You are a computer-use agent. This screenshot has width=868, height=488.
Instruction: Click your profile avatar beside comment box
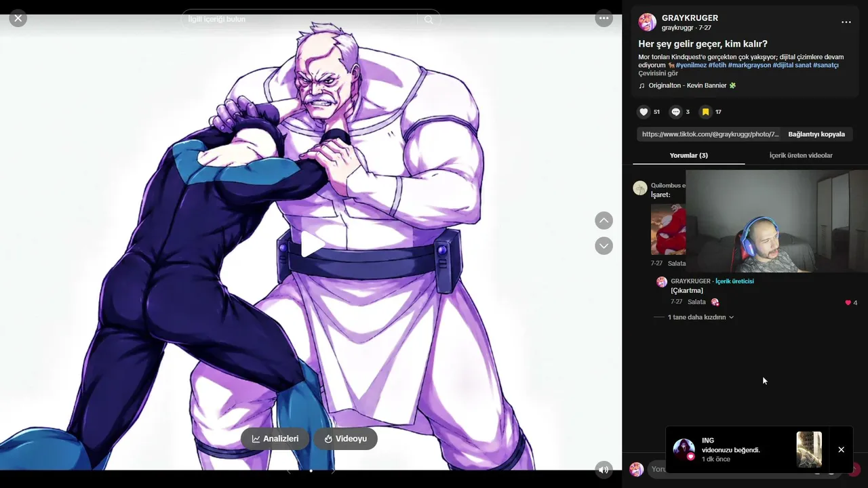point(636,469)
